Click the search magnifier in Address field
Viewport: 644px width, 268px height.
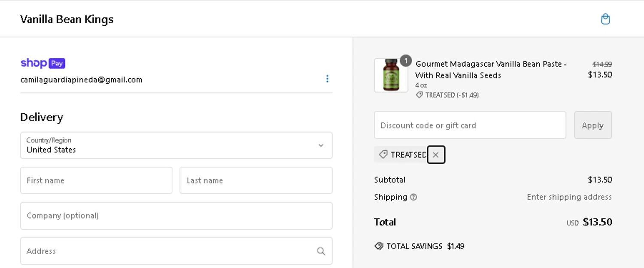point(321,251)
